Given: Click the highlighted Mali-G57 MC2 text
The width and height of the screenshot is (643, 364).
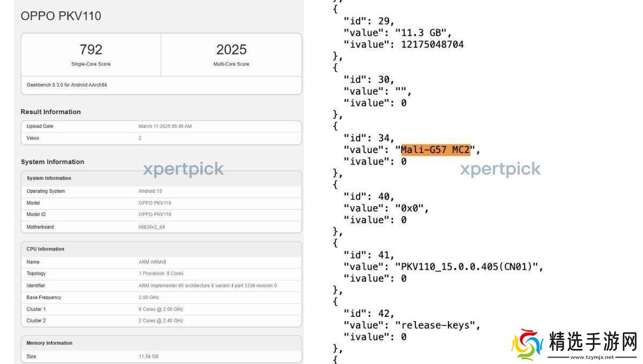Looking at the screenshot, I should pos(435,150).
